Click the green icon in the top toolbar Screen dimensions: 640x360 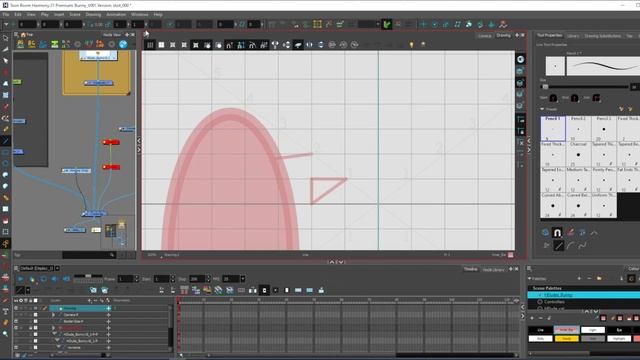[387, 24]
